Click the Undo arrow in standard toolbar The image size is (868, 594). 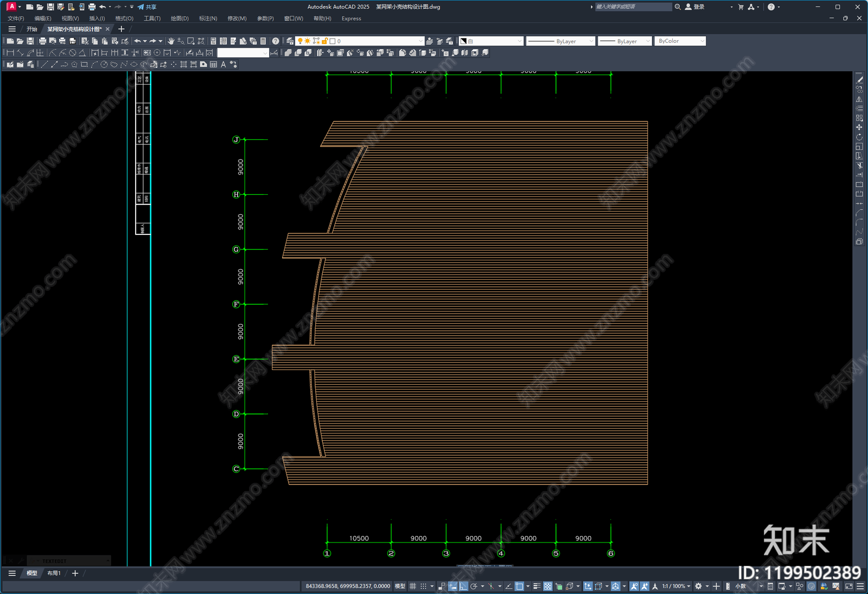tap(137, 41)
